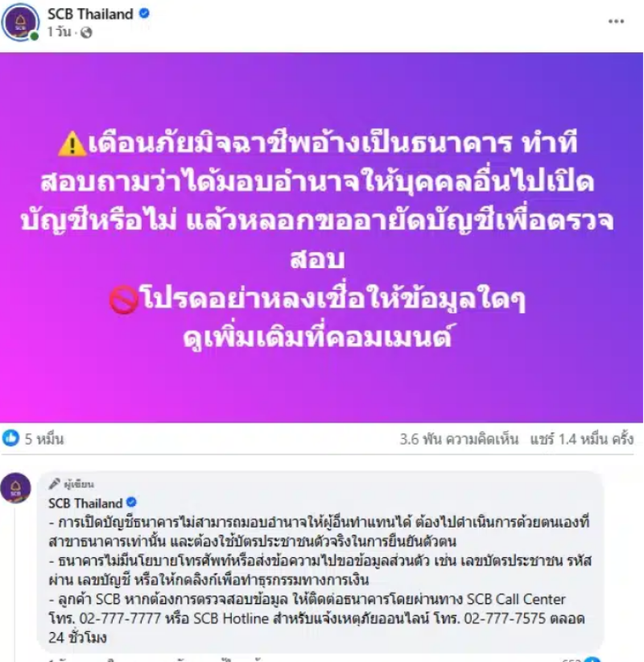Screen dimensions: 644x662
Task: Click verified badge beside header SCB Thailand name
Action: coord(144,14)
